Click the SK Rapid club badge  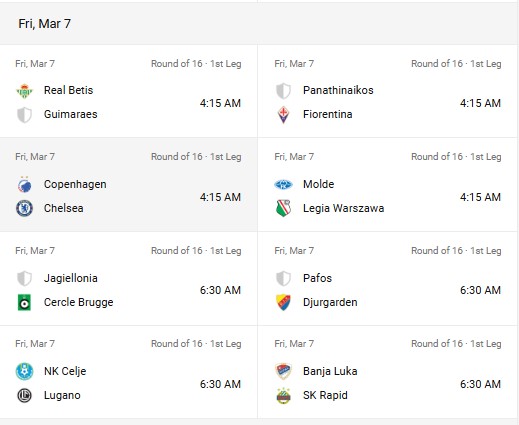(283, 395)
